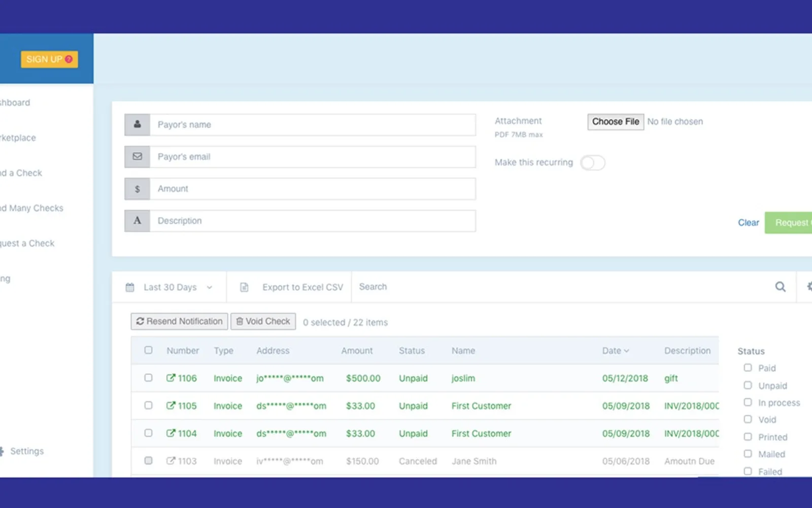812x508 pixels.
Task: Toggle Make this recurring switch
Action: (x=593, y=163)
